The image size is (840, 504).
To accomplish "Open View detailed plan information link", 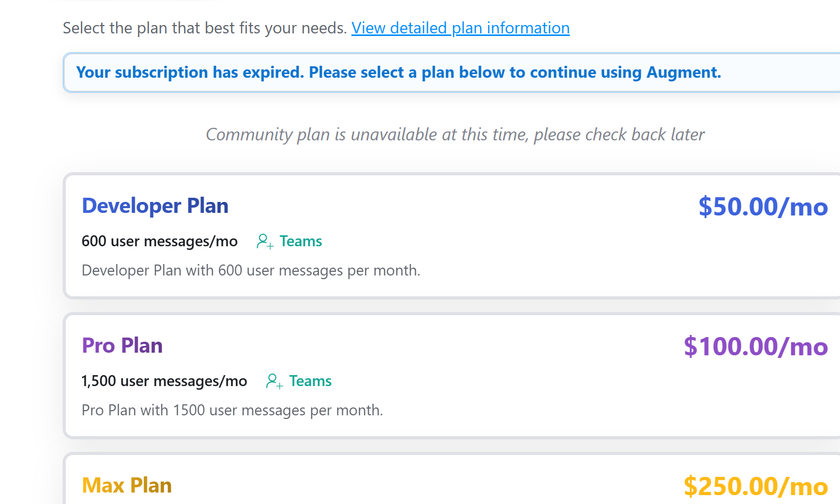I will [460, 28].
